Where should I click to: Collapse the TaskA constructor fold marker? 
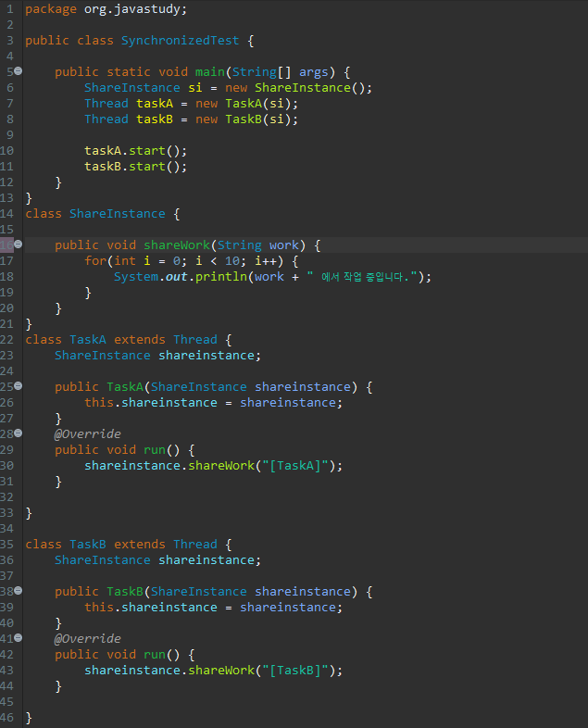18,386
